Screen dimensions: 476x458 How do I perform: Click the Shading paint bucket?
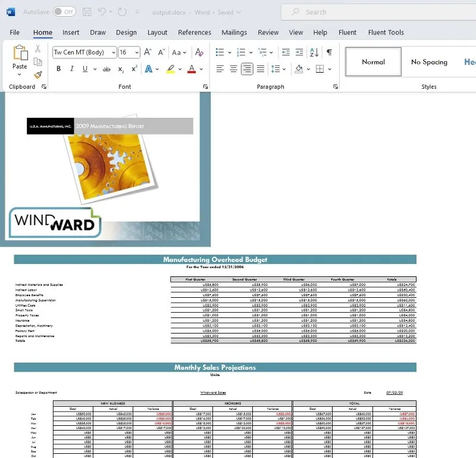pos(299,69)
